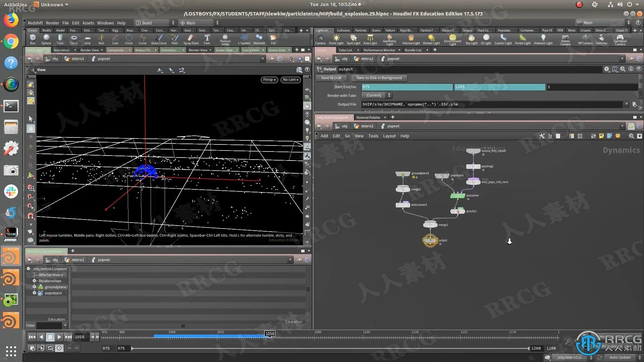Switch to the Take List tab
Image resolution: width=644 pixels, height=362 pixels.
(345, 50)
